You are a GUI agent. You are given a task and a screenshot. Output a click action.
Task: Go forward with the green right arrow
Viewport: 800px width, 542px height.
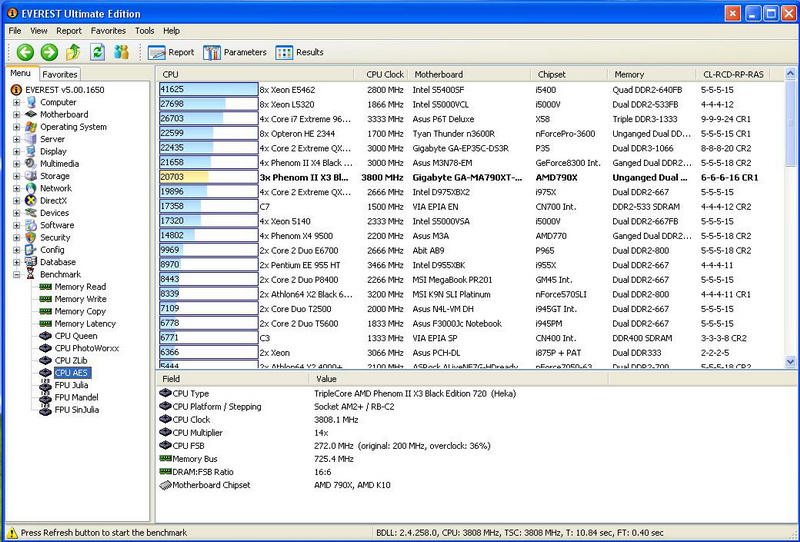point(49,52)
